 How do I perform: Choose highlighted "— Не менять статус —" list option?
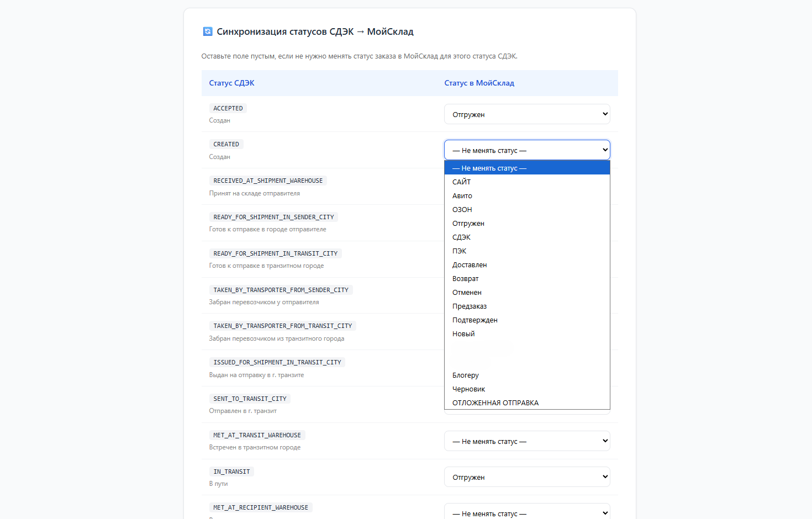(x=527, y=168)
